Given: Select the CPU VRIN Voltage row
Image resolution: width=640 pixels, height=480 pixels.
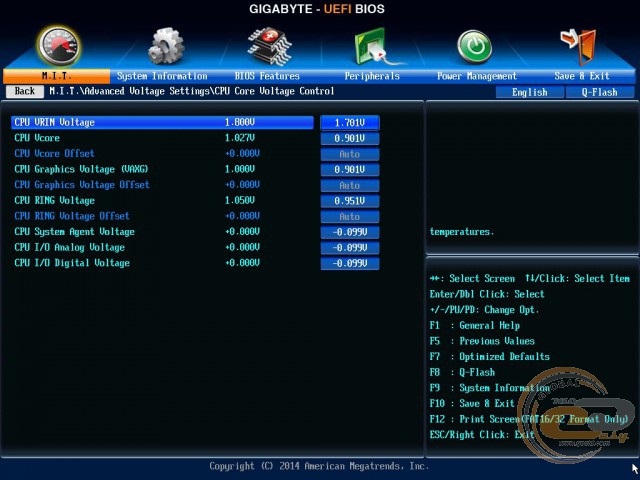Looking at the screenshot, I should pyautogui.click(x=162, y=122).
